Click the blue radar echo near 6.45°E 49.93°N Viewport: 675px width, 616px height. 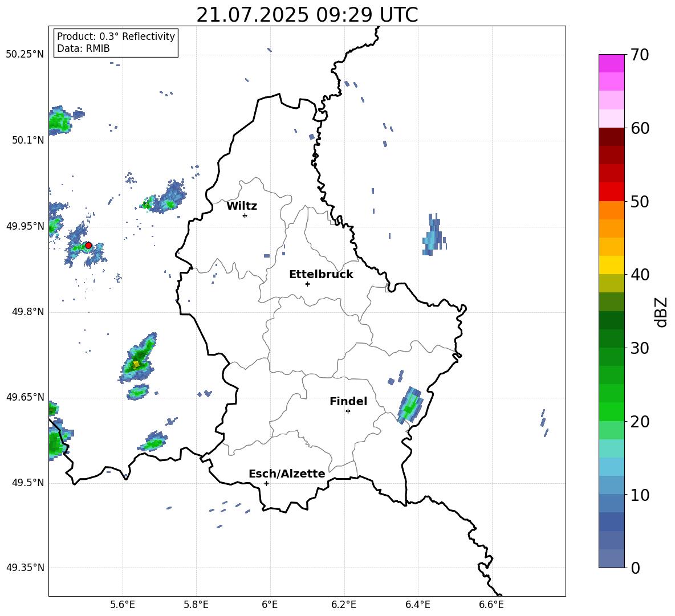[x=434, y=235]
